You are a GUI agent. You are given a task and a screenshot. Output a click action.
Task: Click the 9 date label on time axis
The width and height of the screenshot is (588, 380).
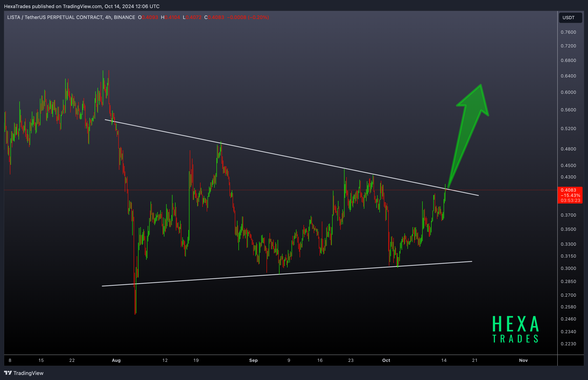coord(289,360)
